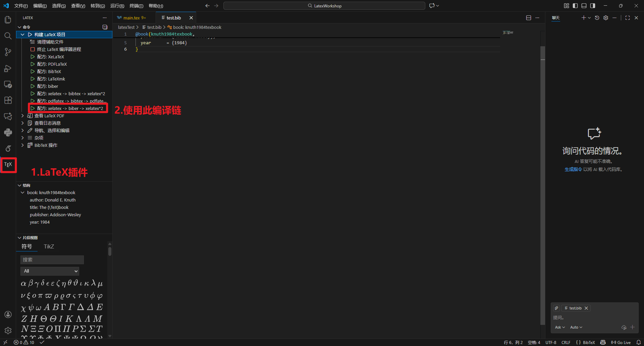Screen dimensions: 644x346
Task: Open the Python extension panel icon
Action: click(8, 132)
